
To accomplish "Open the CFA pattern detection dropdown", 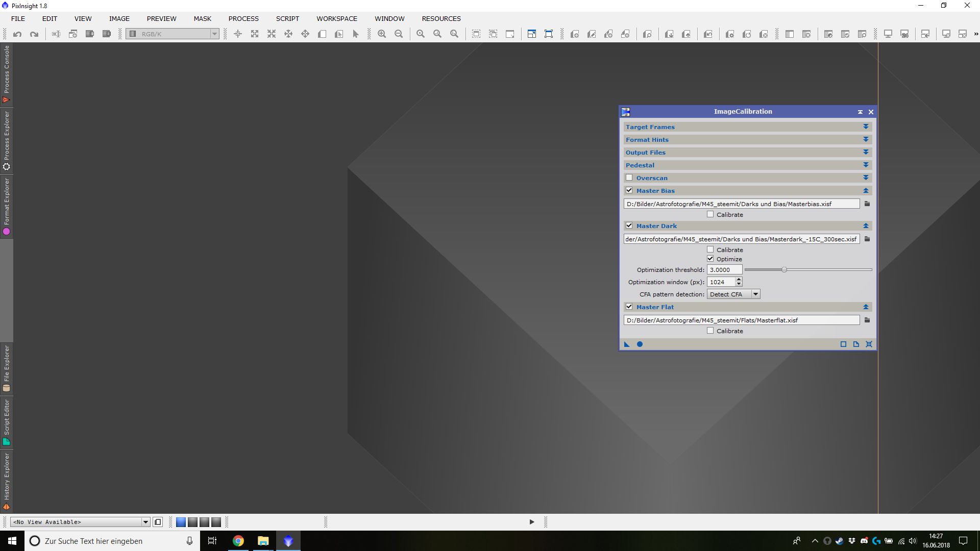I will tap(733, 294).
